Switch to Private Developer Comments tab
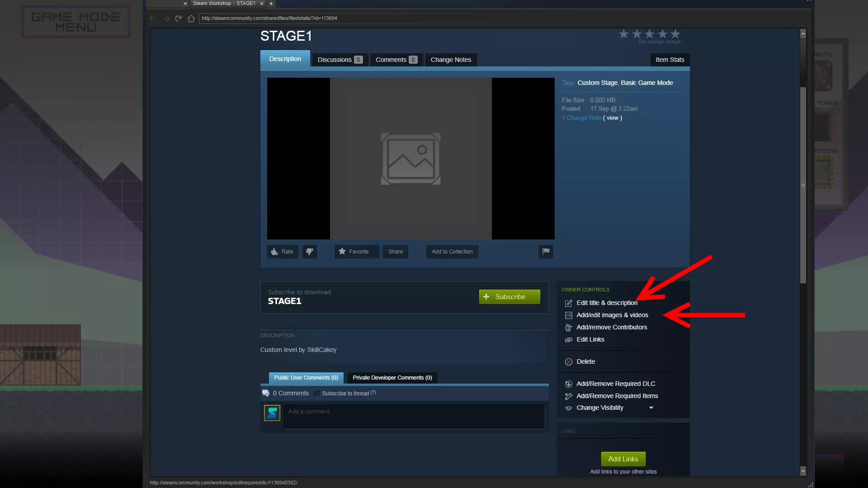The image size is (868, 488). tap(392, 378)
